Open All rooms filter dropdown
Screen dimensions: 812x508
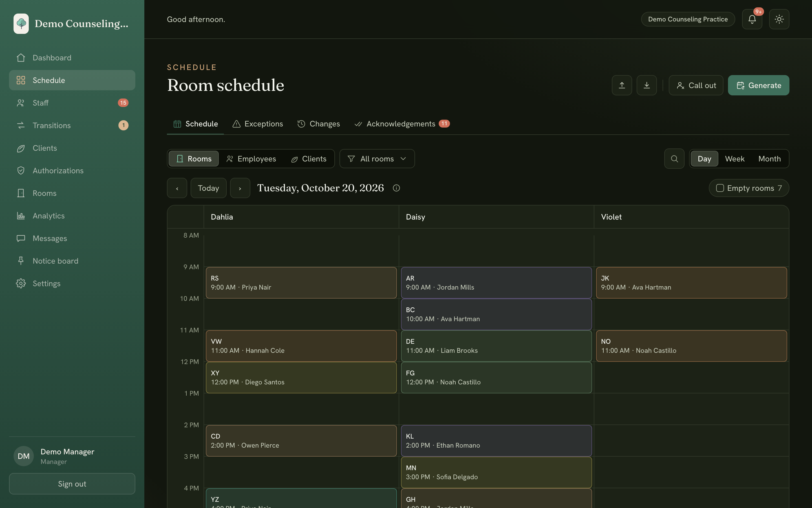click(x=377, y=159)
